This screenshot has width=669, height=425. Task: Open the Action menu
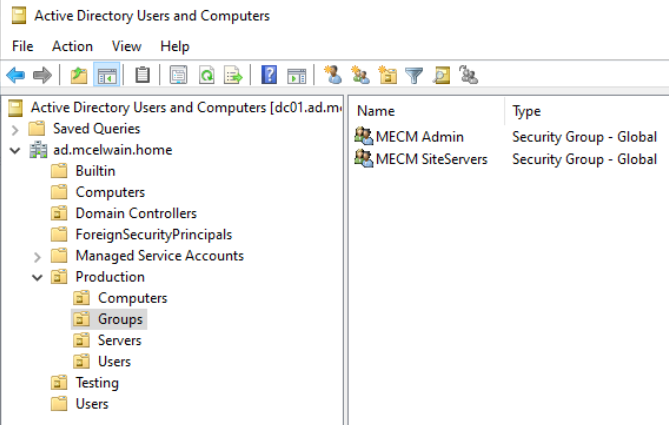pos(72,46)
